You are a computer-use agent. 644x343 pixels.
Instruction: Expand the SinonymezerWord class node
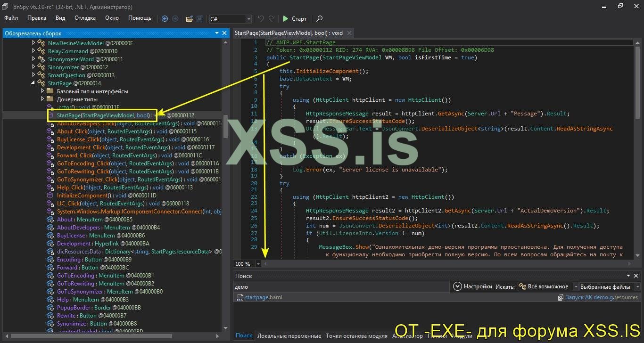pyautogui.click(x=33, y=59)
